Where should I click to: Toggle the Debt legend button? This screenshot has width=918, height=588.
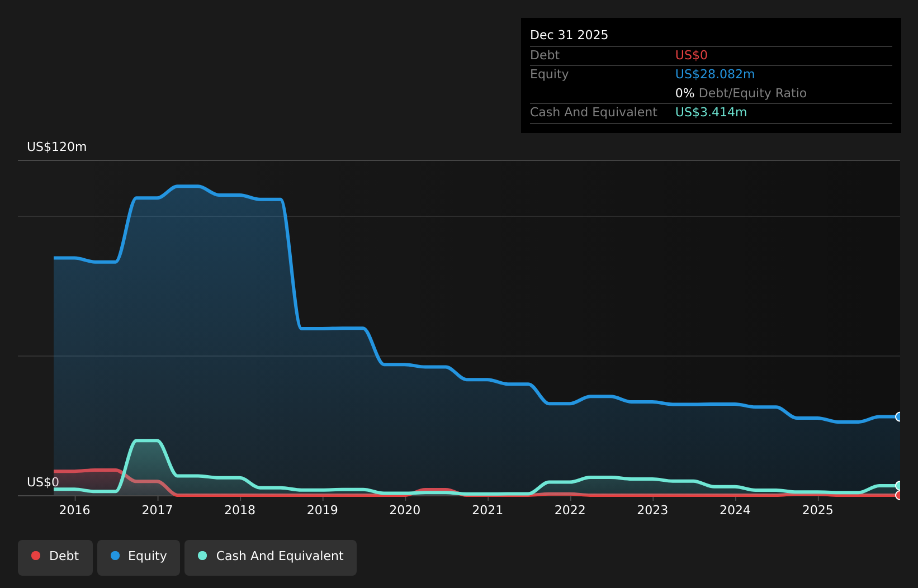coord(55,557)
